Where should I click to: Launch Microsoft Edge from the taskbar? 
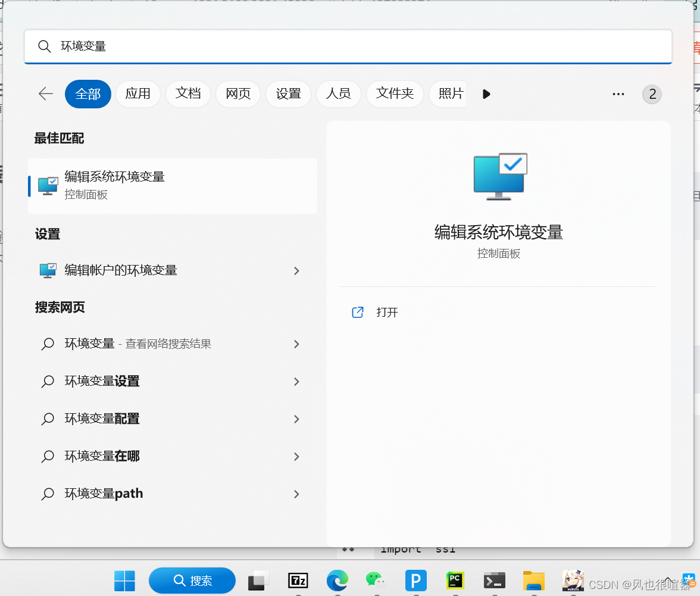337,582
